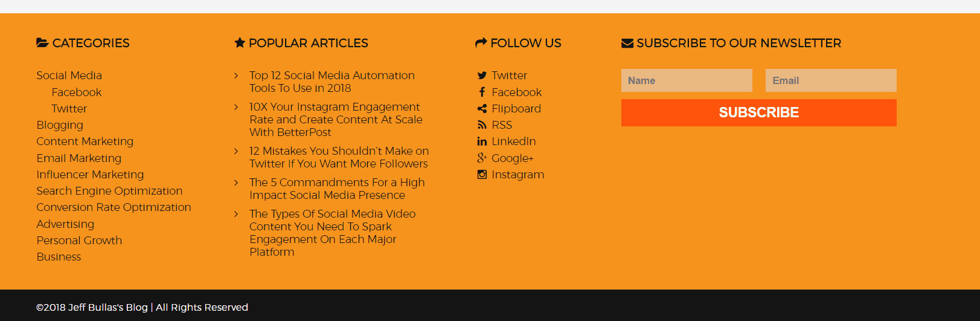Click the Twitter bird icon under Follow Us
The width and height of the screenshot is (980, 321).
[x=482, y=76]
